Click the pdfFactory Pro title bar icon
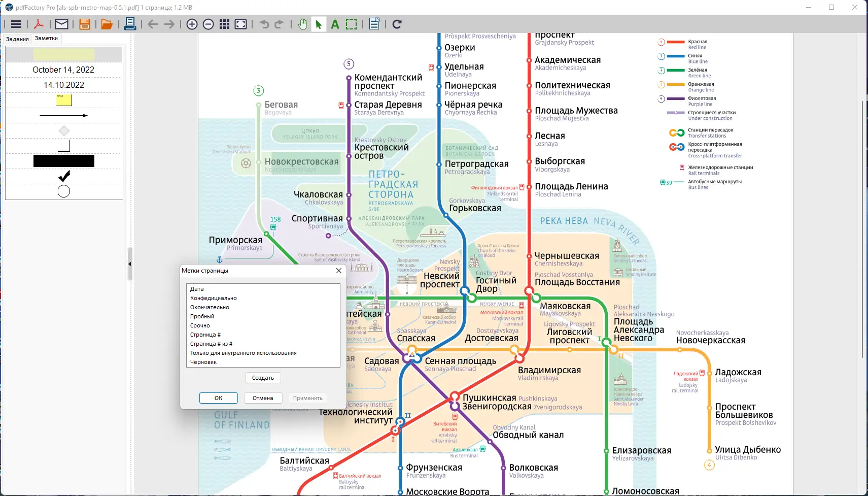Image resolution: width=868 pixels, height=496 pixels. [x=9, y=7]
